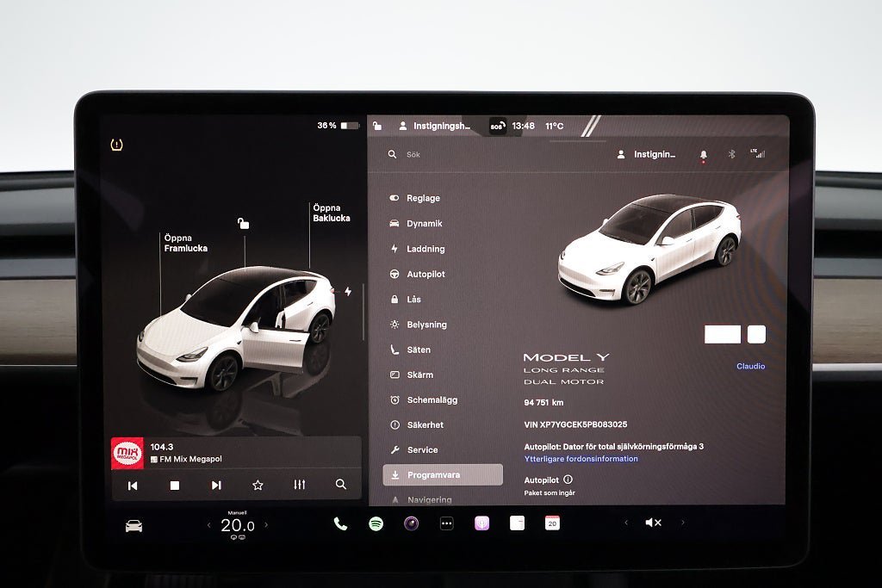Tap the charging bolt icon beside car
Viewport: 882px width, 588px height.
pos(348,292)
